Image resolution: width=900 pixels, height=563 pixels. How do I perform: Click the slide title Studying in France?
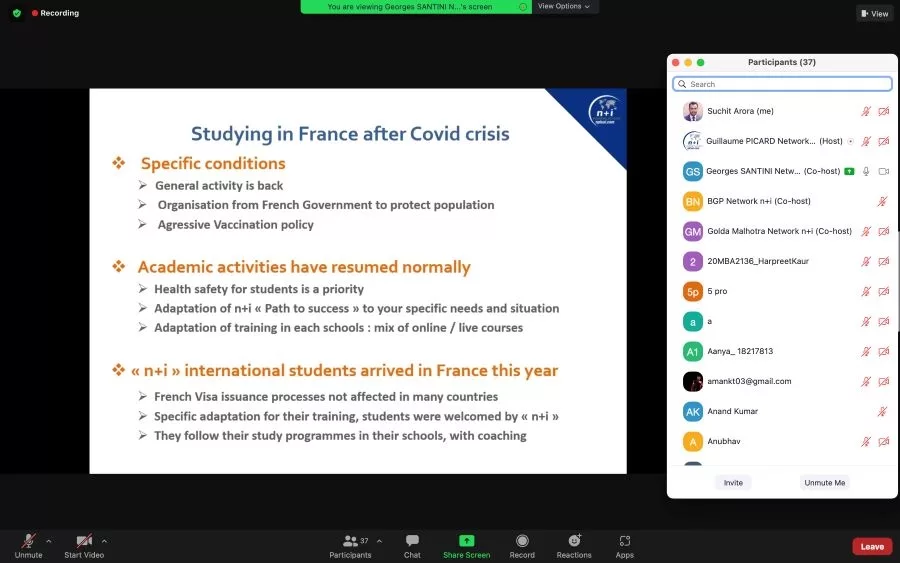(350, 134)
